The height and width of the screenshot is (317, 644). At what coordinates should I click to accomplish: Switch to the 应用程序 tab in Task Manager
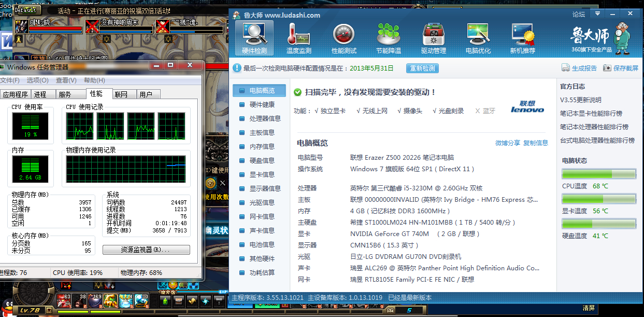pos(16,94)
